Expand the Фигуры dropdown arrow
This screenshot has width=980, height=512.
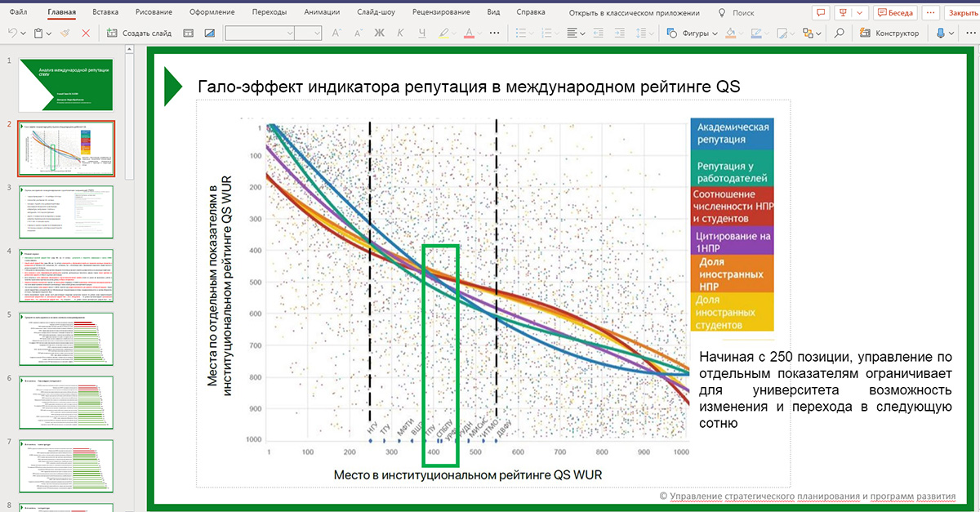coord(715,33)
